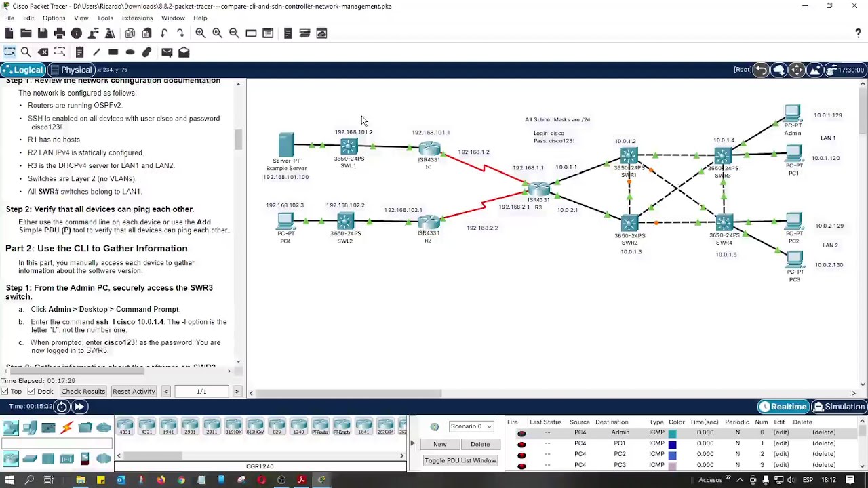Viewport: 868px width, 488px height.
Task: Open the View menu
Action: (81, 18)
